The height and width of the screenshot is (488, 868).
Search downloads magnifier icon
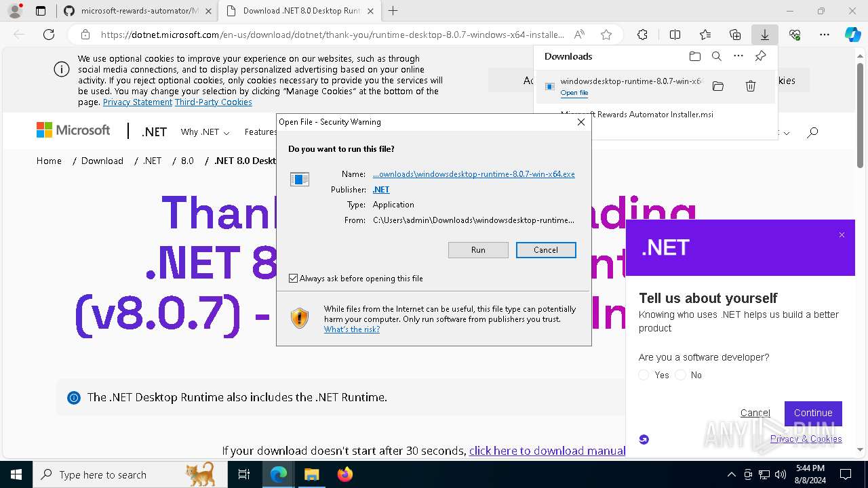coord(717,56)
